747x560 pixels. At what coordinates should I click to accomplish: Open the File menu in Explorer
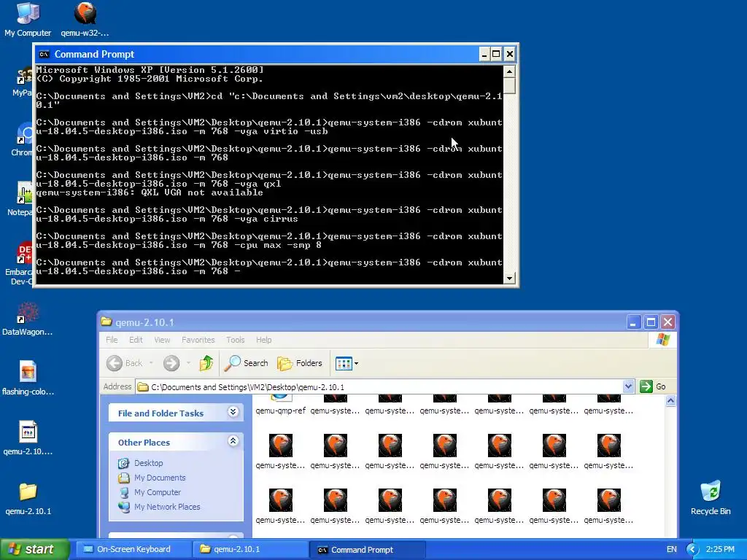click(x=112, y=340)
